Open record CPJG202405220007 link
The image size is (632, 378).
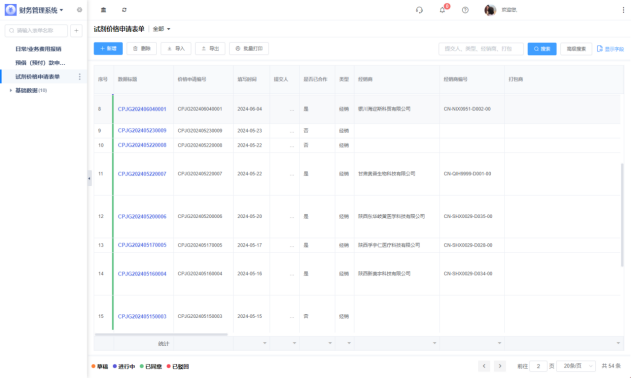point(142,174)
